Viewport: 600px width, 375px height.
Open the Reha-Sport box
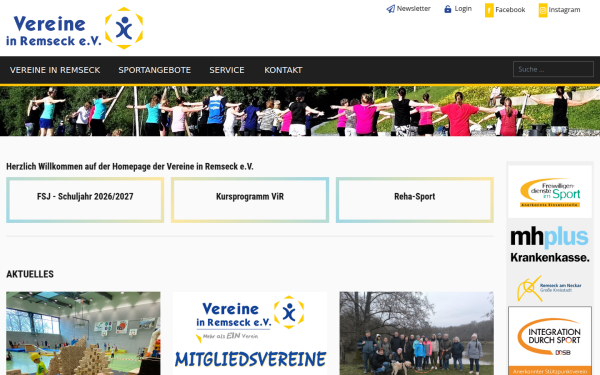(x=415, y=200)
